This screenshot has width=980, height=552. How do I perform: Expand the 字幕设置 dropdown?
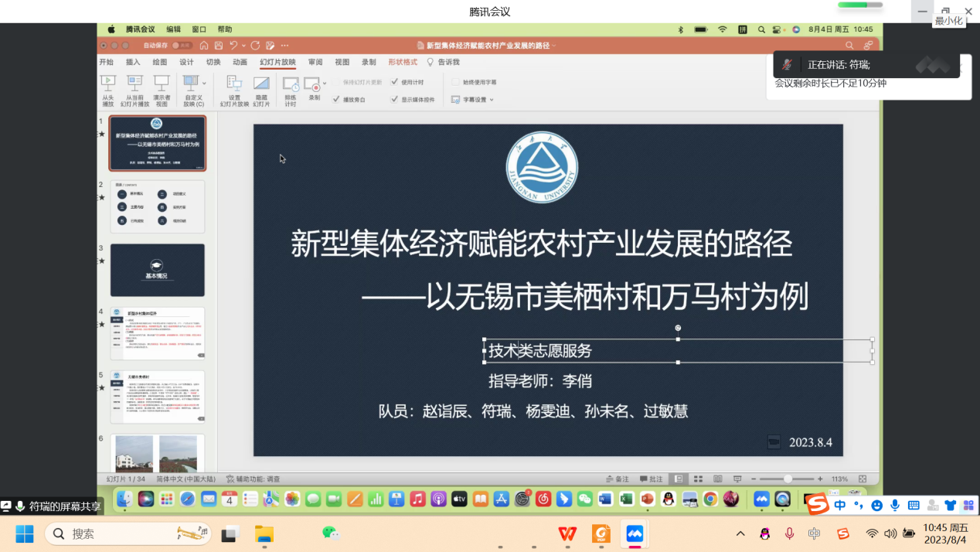click(492, 100)
